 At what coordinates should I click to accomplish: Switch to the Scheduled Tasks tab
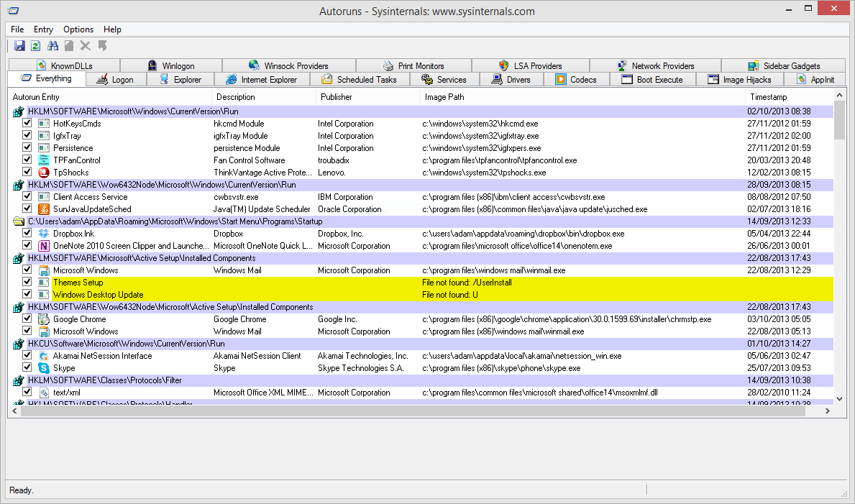coord(360,80)
